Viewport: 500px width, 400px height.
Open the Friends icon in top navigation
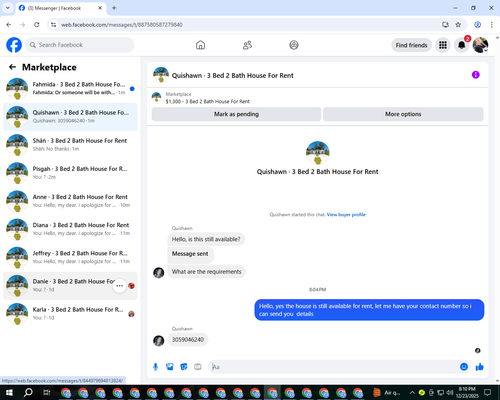coord(247,45)
